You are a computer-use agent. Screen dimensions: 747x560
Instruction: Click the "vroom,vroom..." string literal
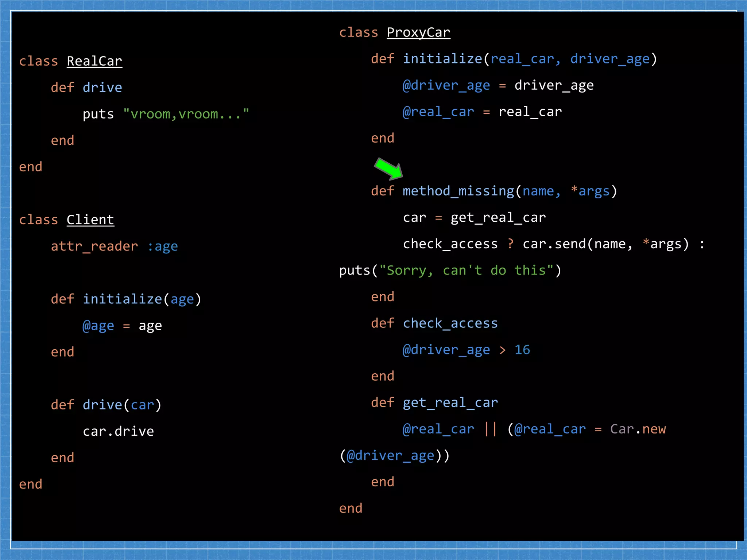[186, 114]
